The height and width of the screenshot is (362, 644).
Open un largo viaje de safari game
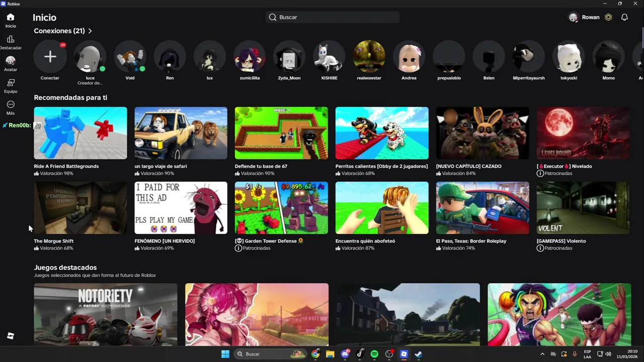point(181,133)
